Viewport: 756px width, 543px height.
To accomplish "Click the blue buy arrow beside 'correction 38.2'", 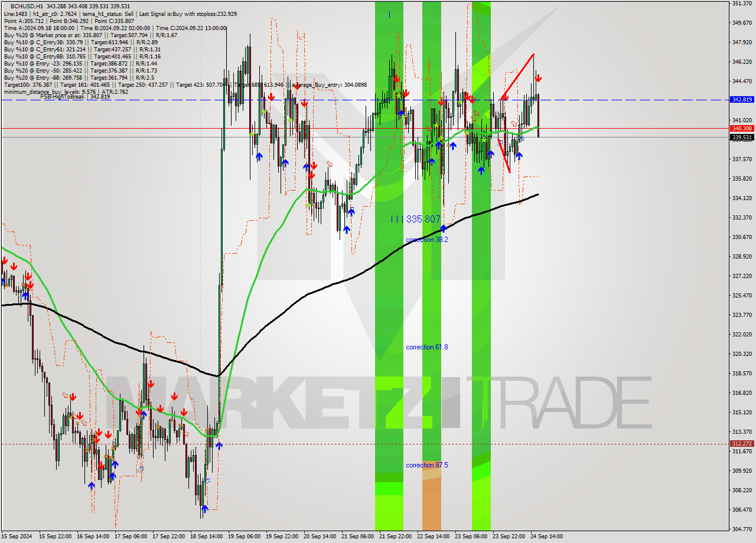I will click(x=443, y=228).
